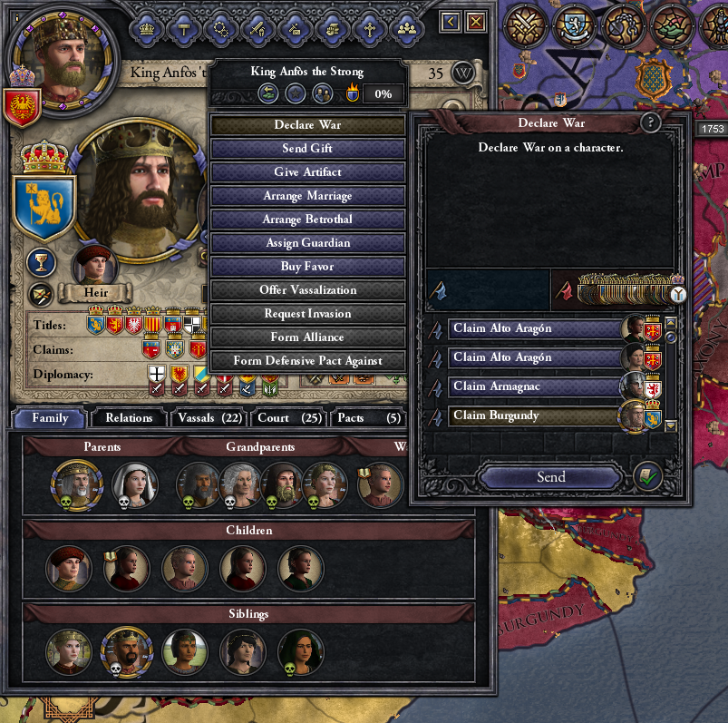
Task: Go back with the left arrow button
Action: pos(451,22)
